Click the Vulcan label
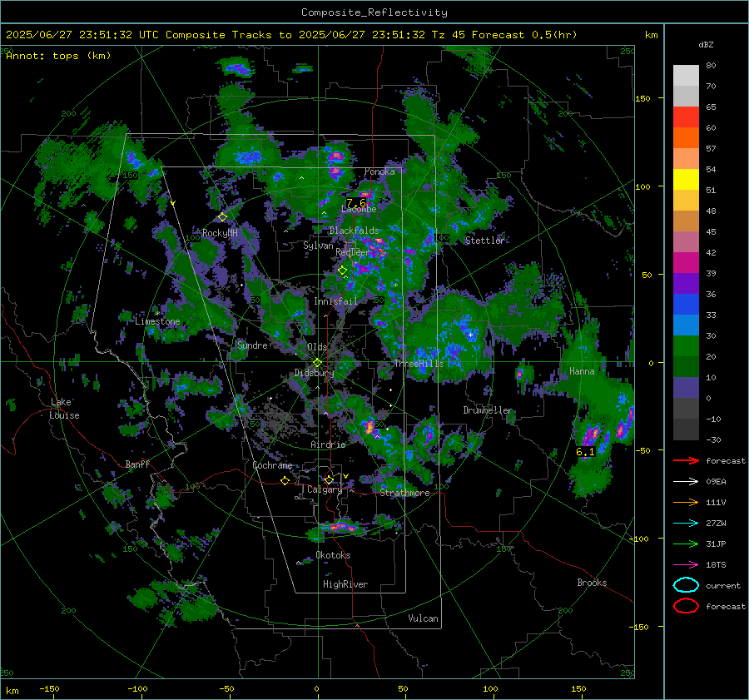Viewport: 749px width, 700px height. tap(423, 618)
